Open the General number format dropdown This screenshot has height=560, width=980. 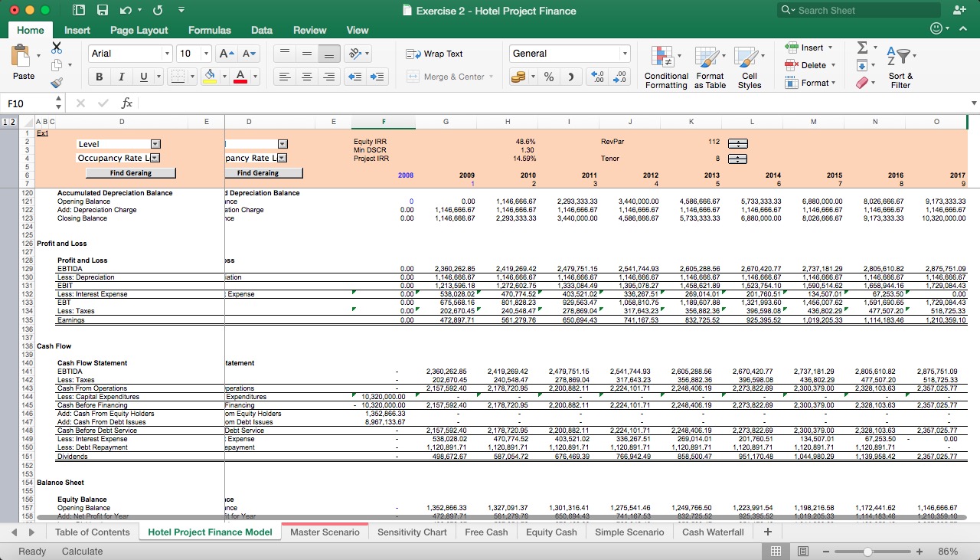coord(625,54)
